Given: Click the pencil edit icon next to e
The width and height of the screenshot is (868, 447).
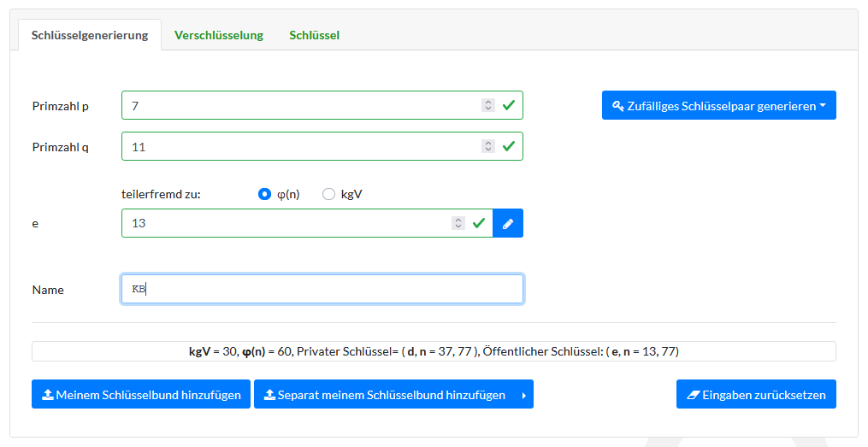Looking at the screenshot, I should click(508, 224).
